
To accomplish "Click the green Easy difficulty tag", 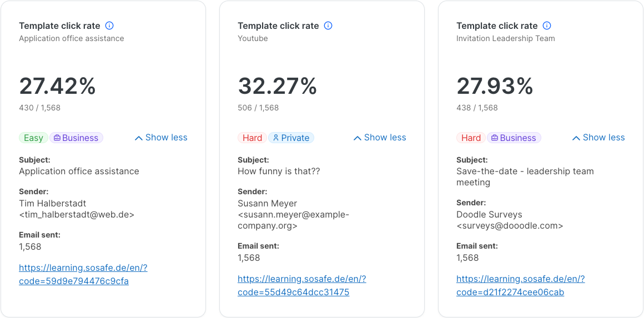I will point(33,138).
